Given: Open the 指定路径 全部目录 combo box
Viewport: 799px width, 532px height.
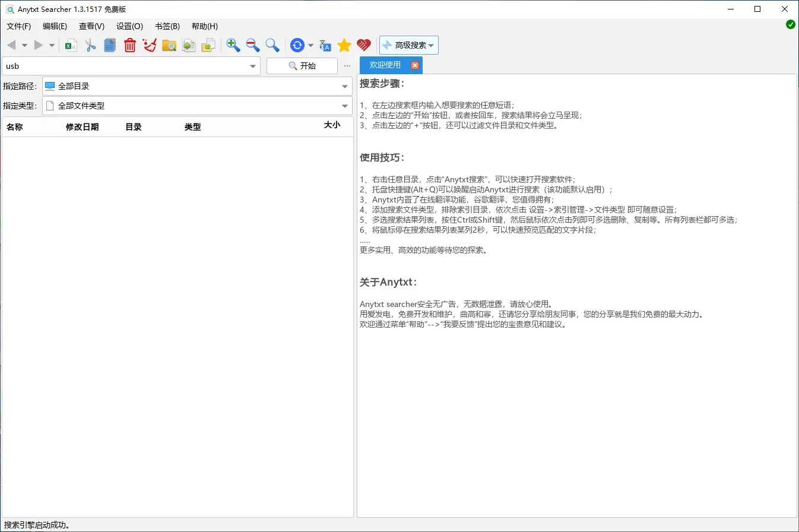Looking at the screenshot, I should (x=197, y=86).
